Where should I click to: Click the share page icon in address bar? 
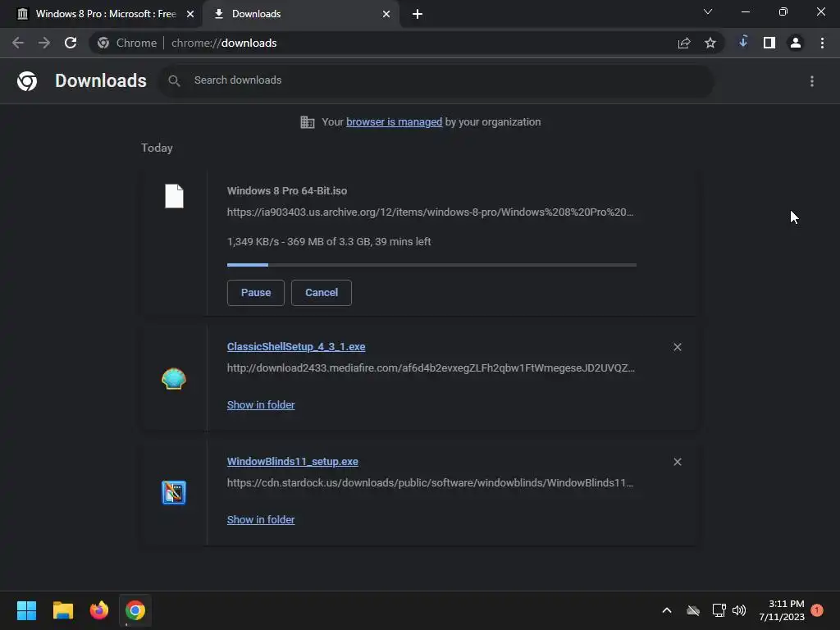684,43
